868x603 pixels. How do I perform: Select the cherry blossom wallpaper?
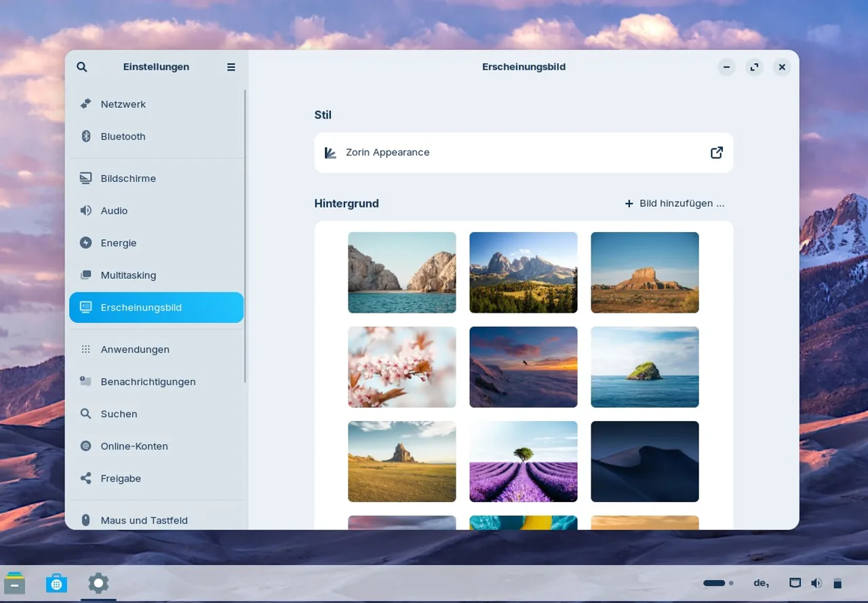coord(402,367)
